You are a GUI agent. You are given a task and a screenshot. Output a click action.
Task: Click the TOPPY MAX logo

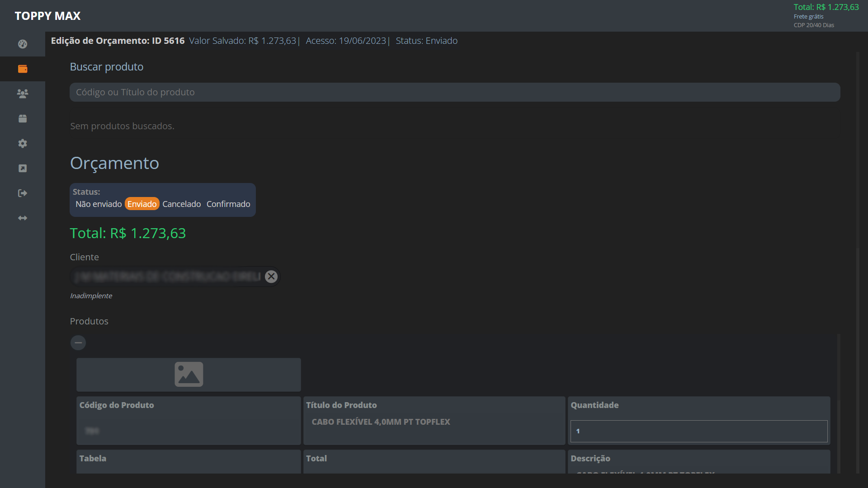click(x=47, y=16)
